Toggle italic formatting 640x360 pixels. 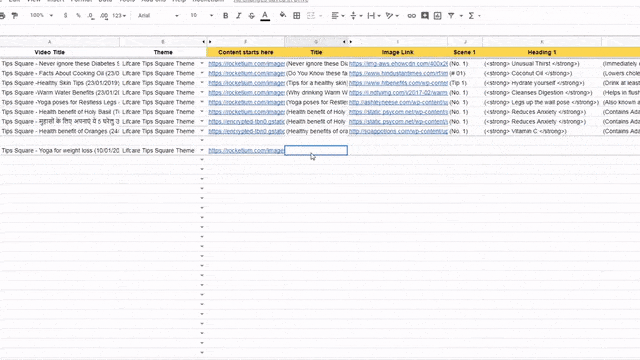[x=239, y=16]
